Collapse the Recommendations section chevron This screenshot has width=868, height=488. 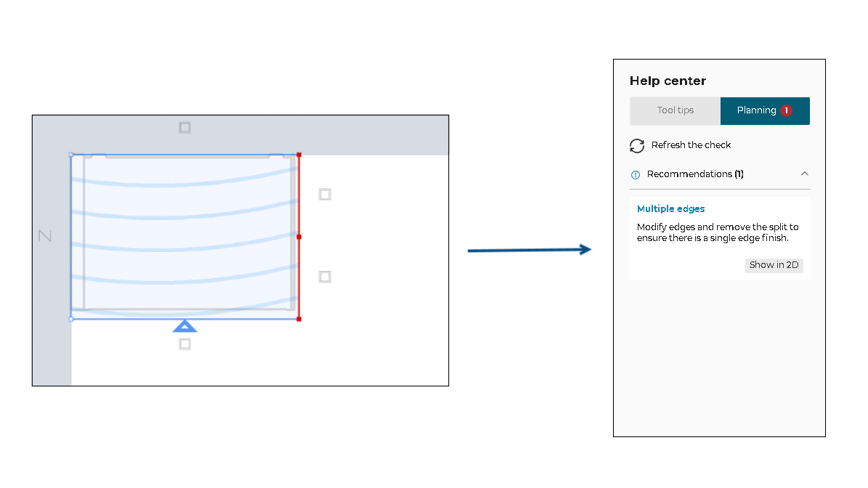tap(804, 174)
